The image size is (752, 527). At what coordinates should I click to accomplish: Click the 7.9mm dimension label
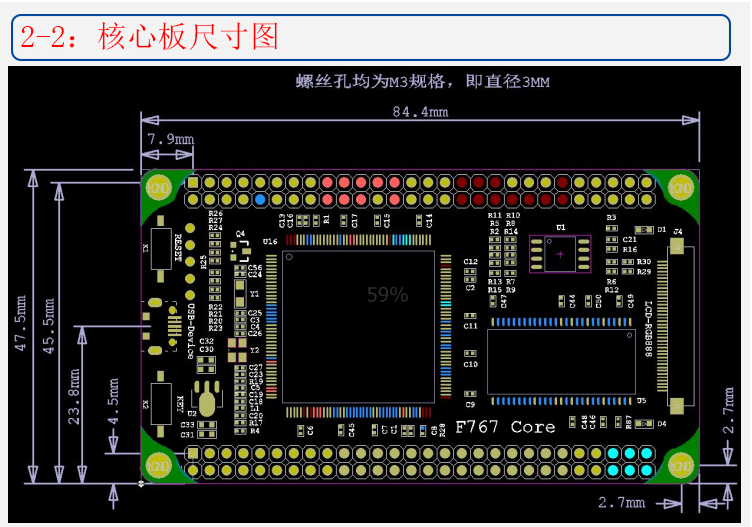tap(170, 138)
